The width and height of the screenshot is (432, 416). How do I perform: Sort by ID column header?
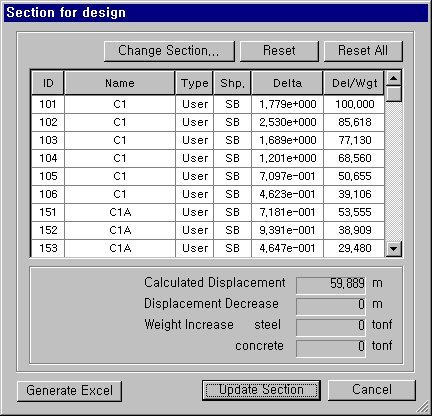48,83
